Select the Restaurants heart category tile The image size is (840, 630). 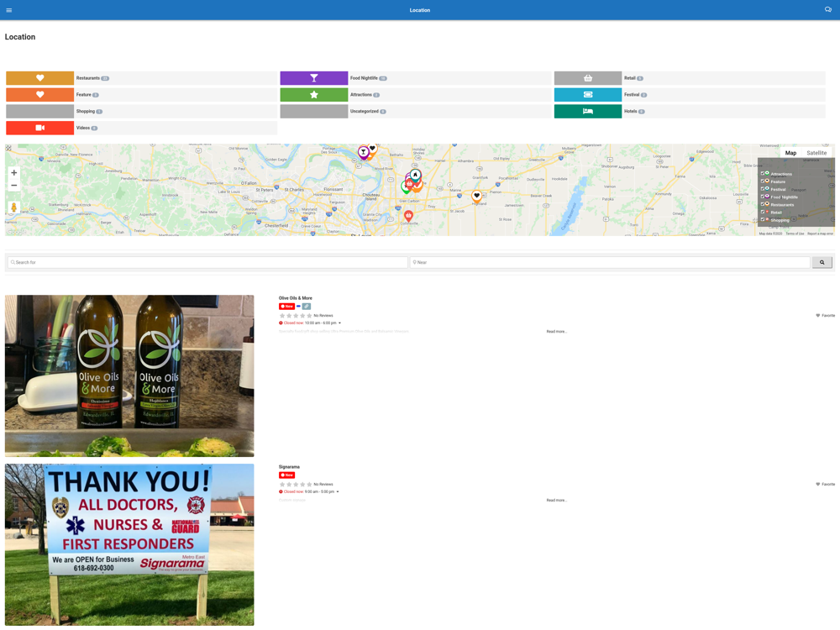[39, 78]
